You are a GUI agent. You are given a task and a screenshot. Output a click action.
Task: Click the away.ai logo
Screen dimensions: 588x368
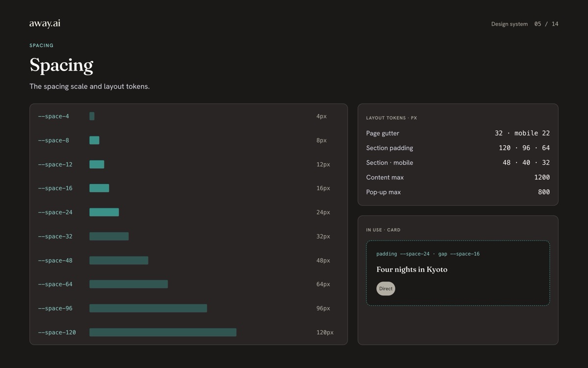click(45, 24)
